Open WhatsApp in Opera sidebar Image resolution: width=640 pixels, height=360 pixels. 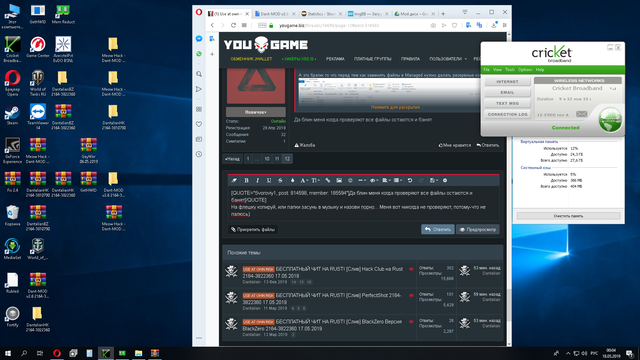point(199,54)
